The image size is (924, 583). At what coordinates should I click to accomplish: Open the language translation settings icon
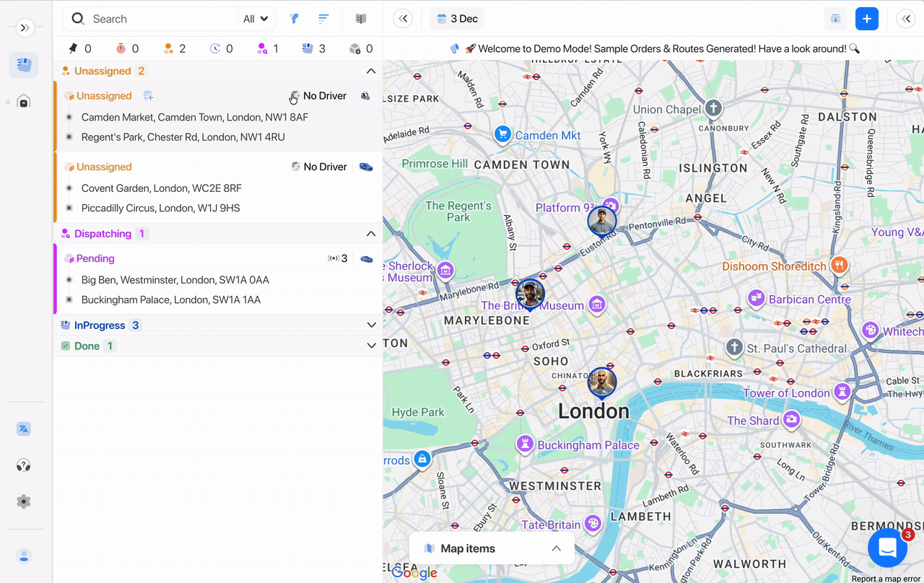(x=24, y=429)
